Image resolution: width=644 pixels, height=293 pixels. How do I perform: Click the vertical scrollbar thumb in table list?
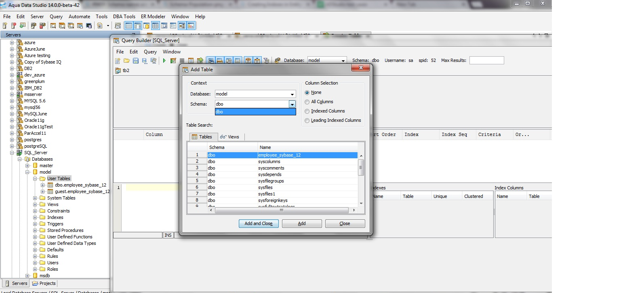[361, 167]
